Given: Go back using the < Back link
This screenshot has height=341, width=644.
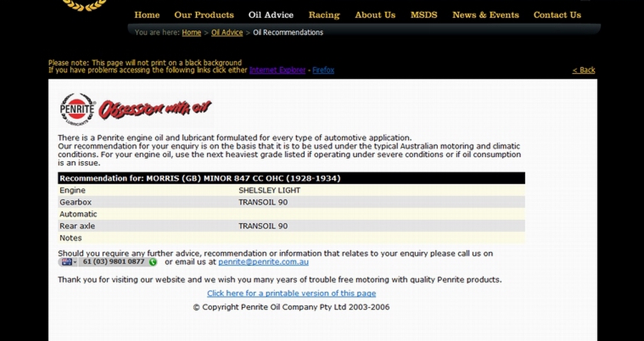Looking at the screenshot, I should pyautogui.click(x=584, y=70).
